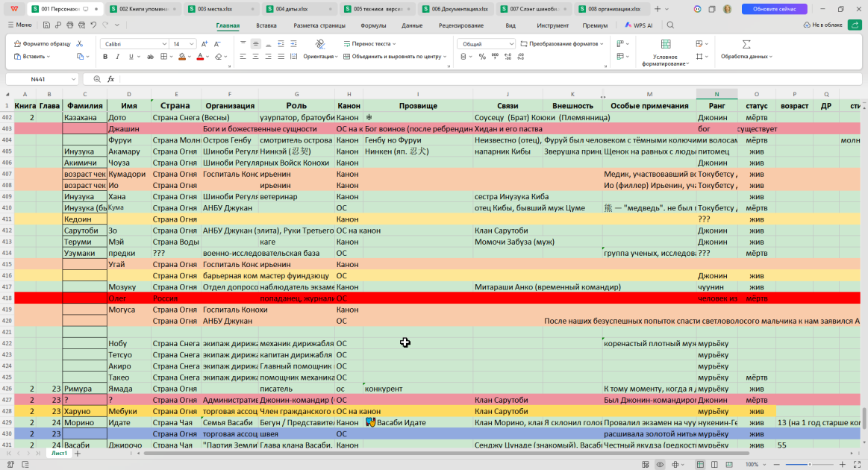868x470 pixels.
Task: Toggle Bold formatting
Action: point(105,57)
